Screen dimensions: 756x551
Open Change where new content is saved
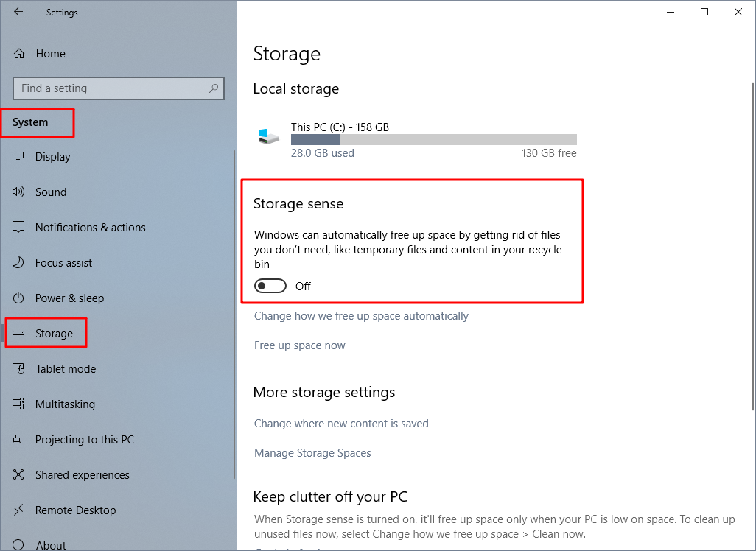pos(341,423)
